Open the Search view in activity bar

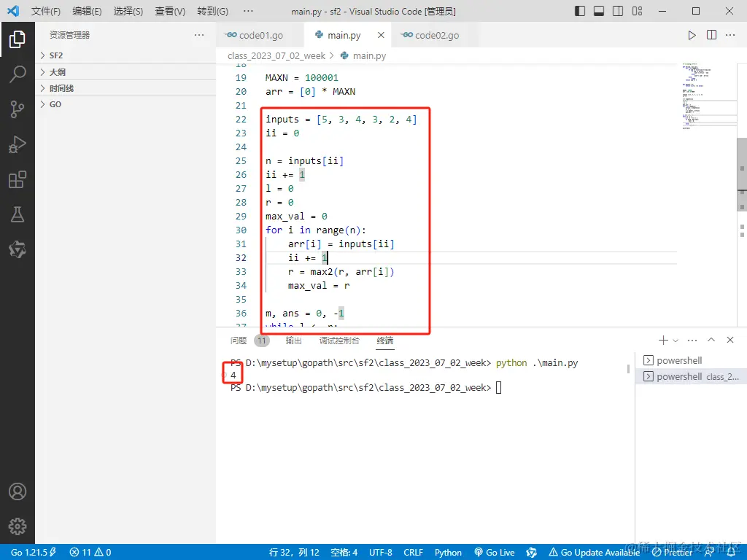tap(18, 74)
